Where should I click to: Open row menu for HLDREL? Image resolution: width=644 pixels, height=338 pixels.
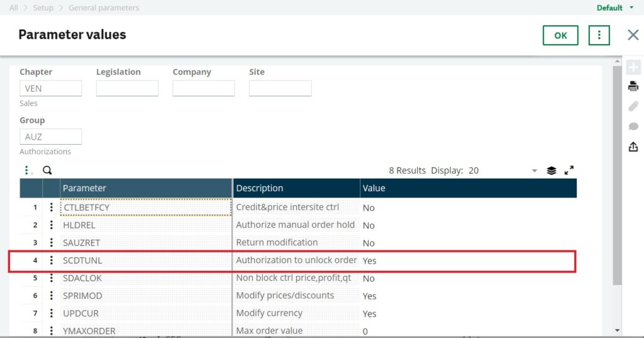(x=52, y=225)
